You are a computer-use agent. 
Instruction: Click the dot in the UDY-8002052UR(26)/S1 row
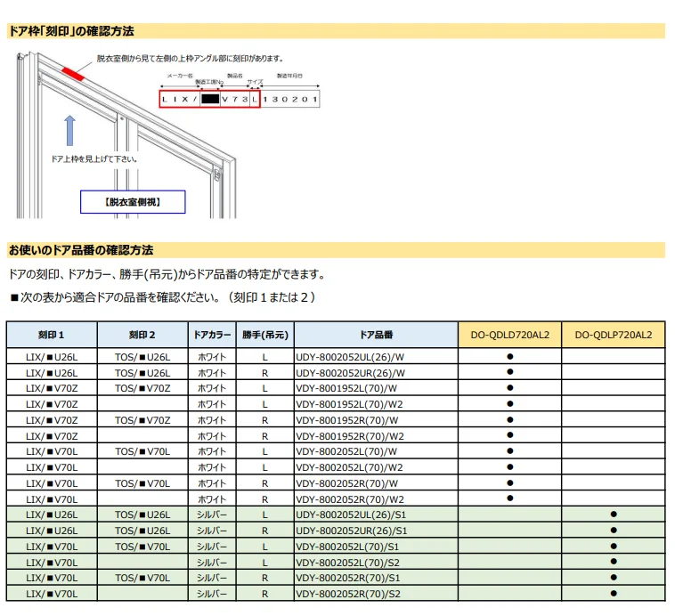click(614, 530)
